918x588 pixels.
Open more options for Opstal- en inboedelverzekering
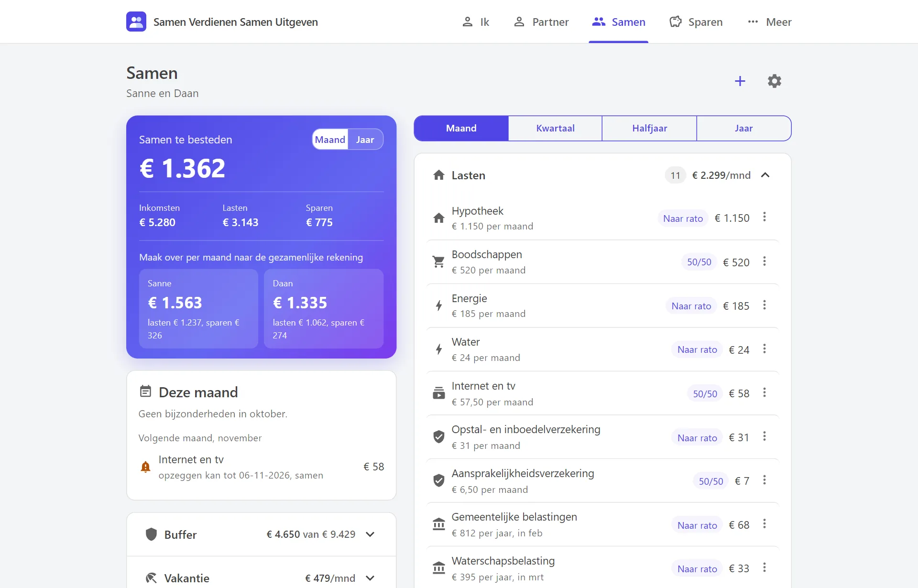pos(765,436)
